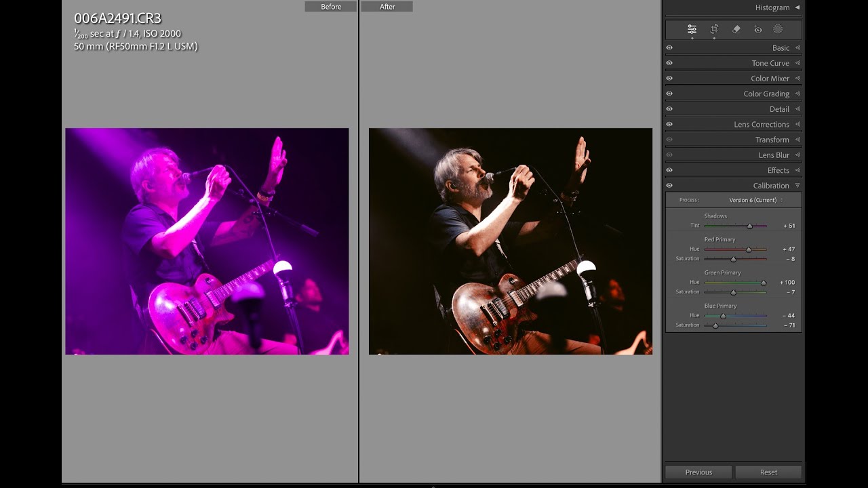
Task: Open the Masking tool
Action: pos(778,29)
